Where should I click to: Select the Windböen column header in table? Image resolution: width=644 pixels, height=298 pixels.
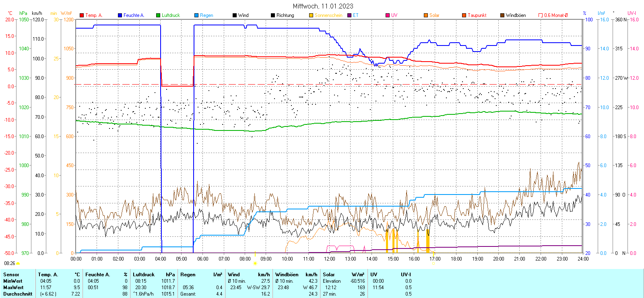tap(287, 275)
